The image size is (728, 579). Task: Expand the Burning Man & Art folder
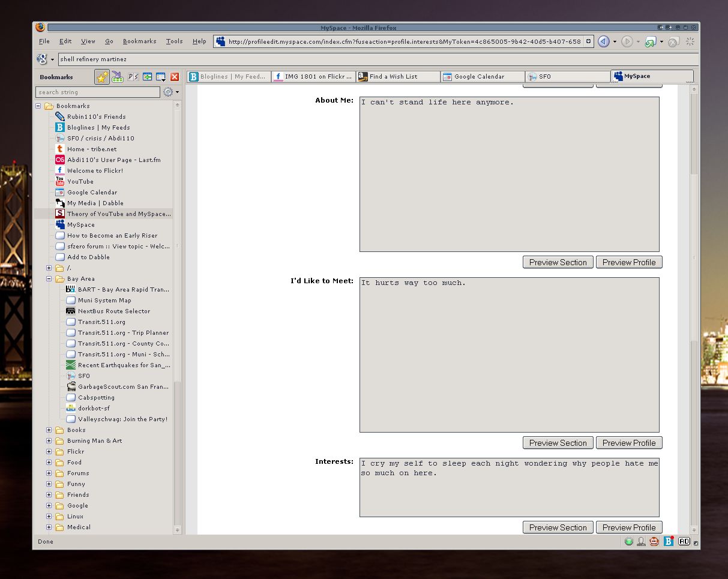coord(49,441)
